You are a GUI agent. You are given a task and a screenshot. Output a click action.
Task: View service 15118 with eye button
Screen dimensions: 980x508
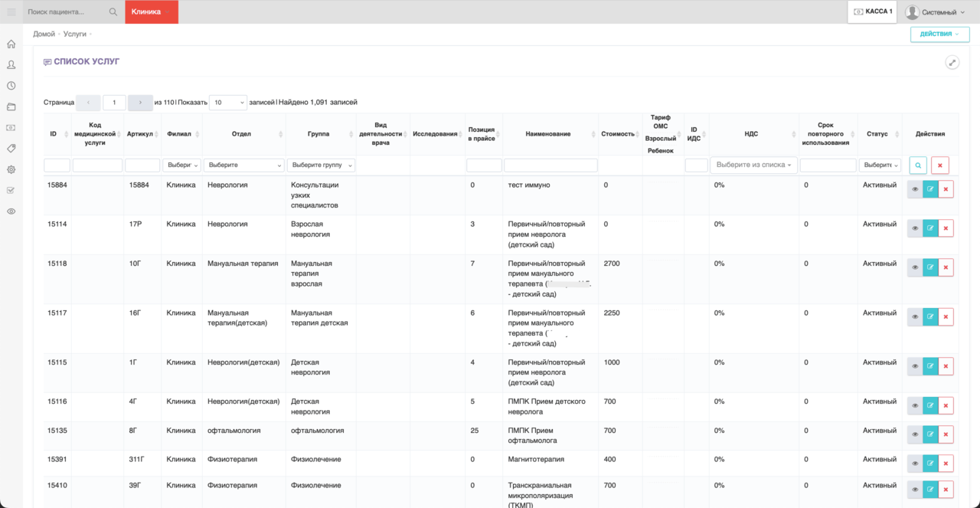915,267
